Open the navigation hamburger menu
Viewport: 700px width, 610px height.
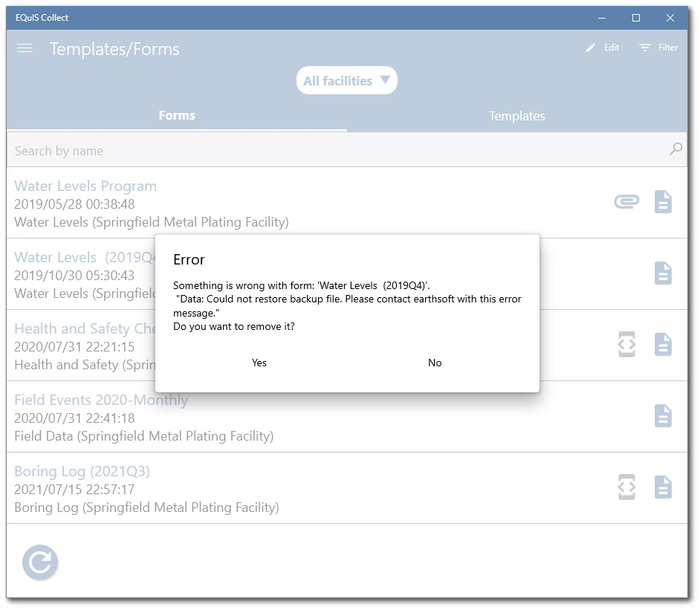click(24, 48)
